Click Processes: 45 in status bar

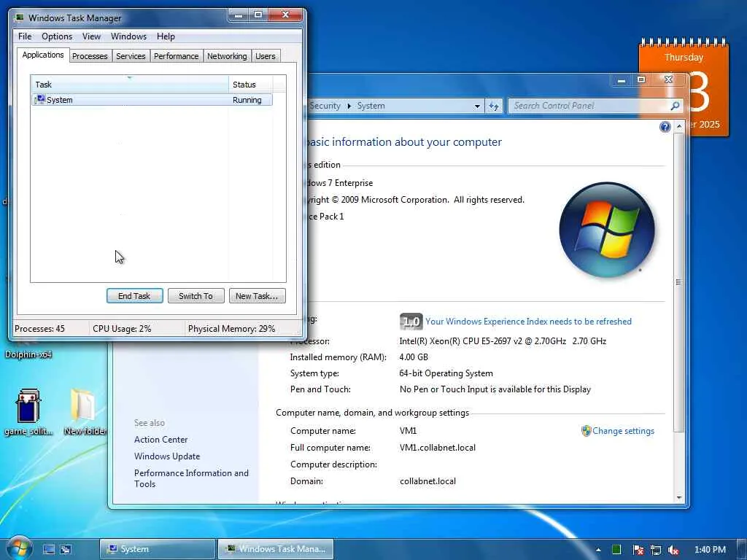(39, 329)
